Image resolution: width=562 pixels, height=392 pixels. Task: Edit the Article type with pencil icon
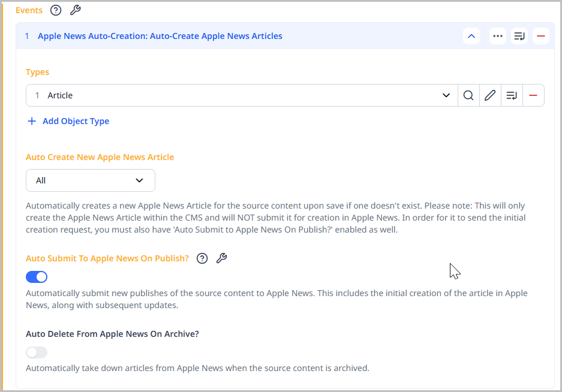[x=490, y=95]
